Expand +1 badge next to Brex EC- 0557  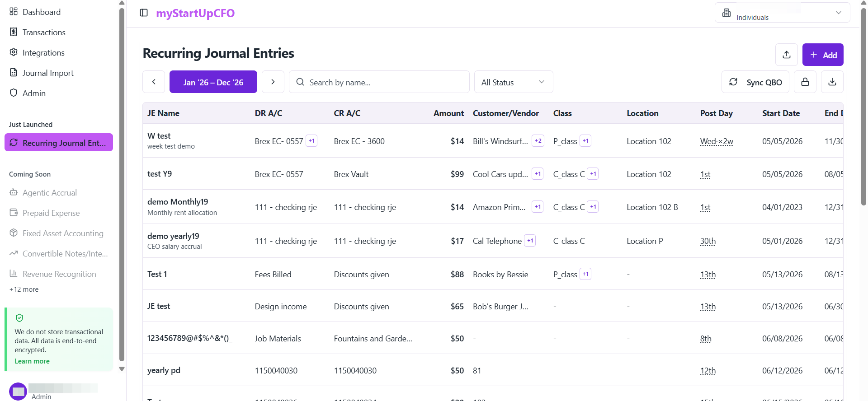point(311,141)
